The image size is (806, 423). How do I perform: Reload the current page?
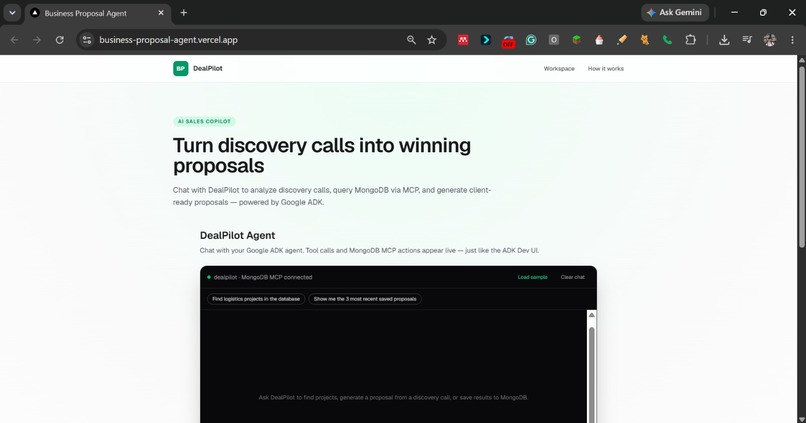60,40
